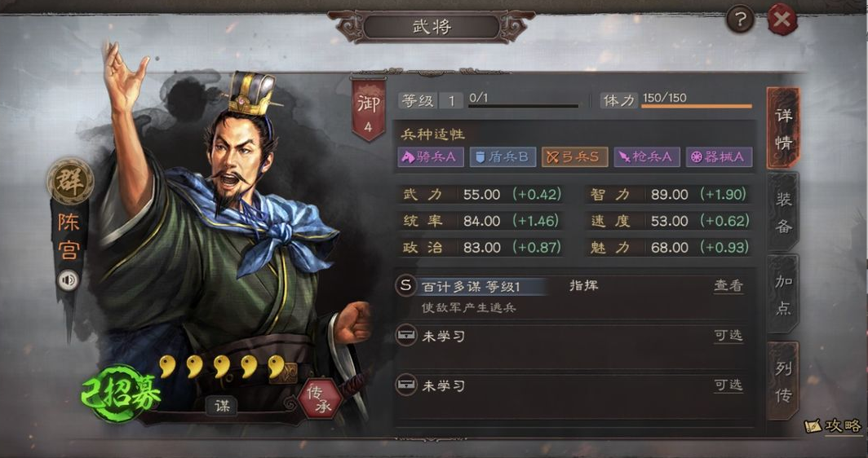Play Chen Gong's voice with speaker icon

pos(69,281)
